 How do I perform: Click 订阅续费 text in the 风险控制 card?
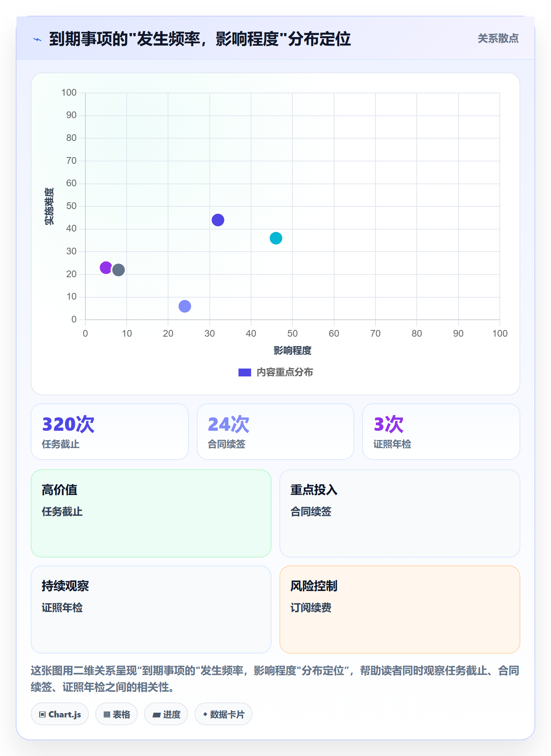click(x=311, y=608)
